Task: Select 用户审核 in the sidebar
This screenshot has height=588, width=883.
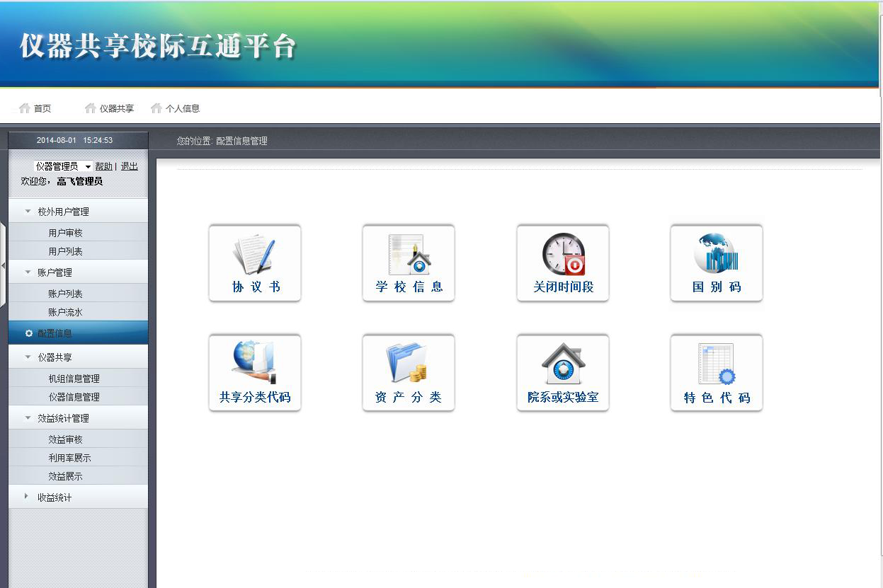Action: (x=65, y=233)
